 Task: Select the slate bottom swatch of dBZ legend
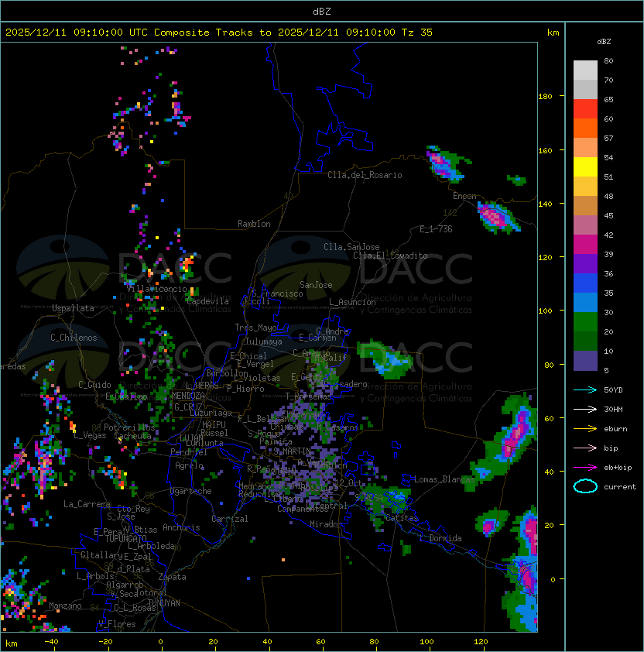(585, 361)
